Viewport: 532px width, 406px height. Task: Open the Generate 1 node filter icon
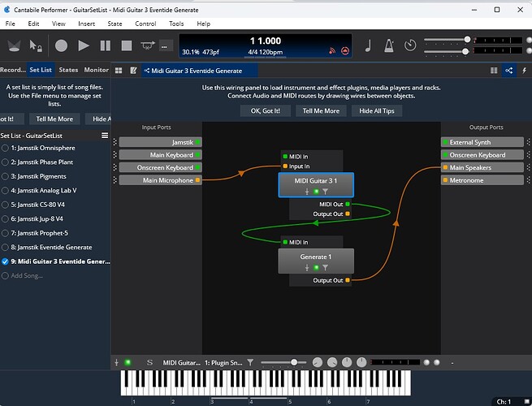pyautogui.click(x=326, y=268)
